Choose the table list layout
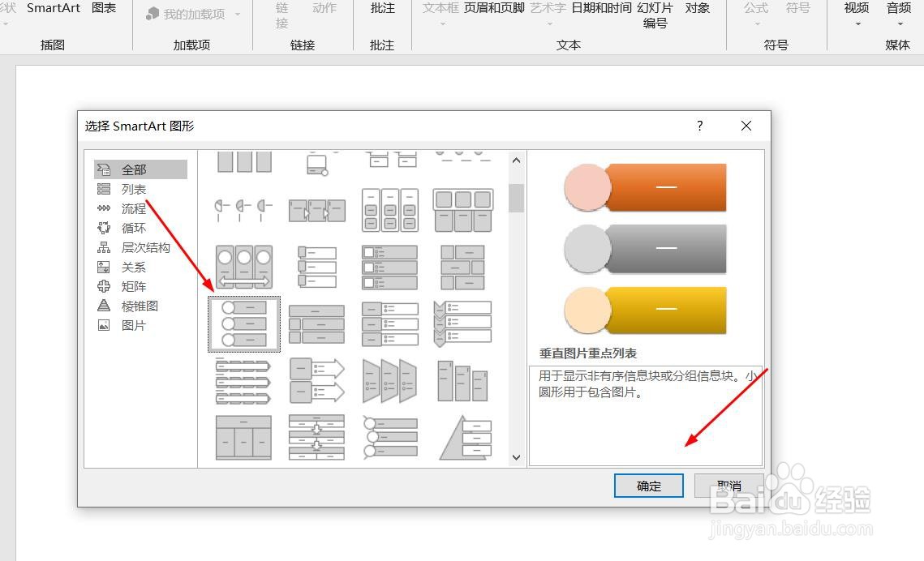 pos(244,438)
